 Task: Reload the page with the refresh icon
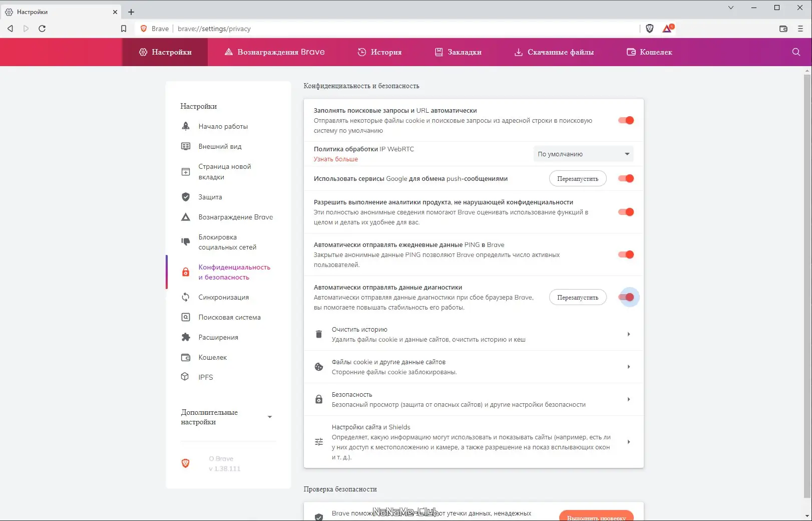pyautogui.click(x=42, y=29)
